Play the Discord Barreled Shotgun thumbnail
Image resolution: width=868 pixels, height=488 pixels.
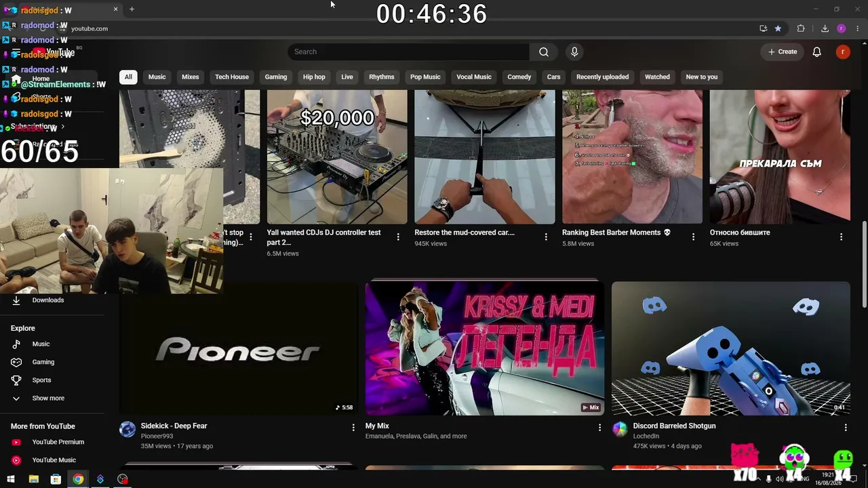[x=730, y=348]
